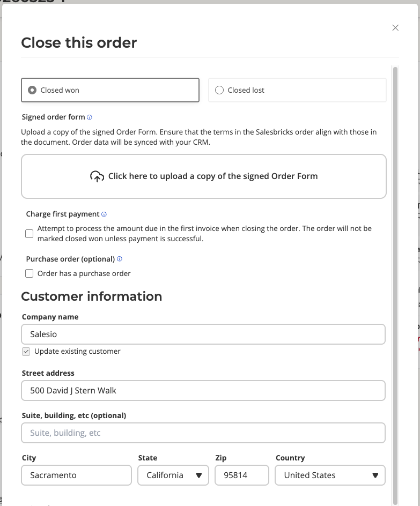Click the Charge first payment label
Screen dimensions: 420x506
63,214
